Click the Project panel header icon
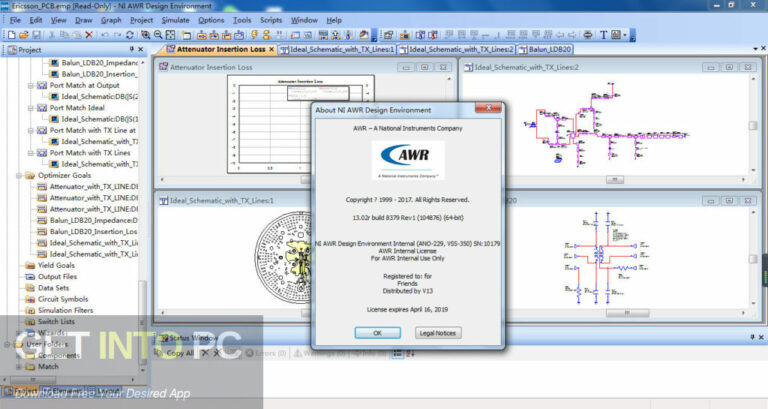 click(x=12, y=50)
